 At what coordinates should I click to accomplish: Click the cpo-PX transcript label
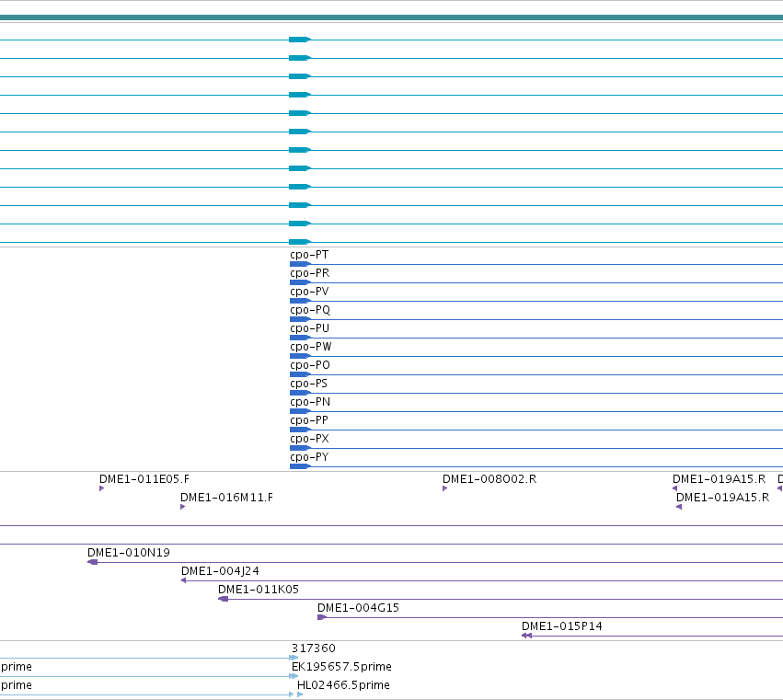[x=309, y=440]
